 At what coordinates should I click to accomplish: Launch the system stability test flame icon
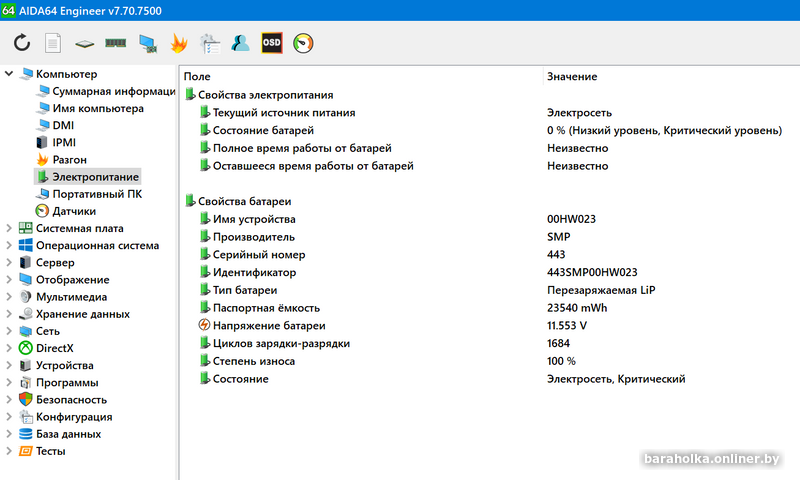click(179, 43)
